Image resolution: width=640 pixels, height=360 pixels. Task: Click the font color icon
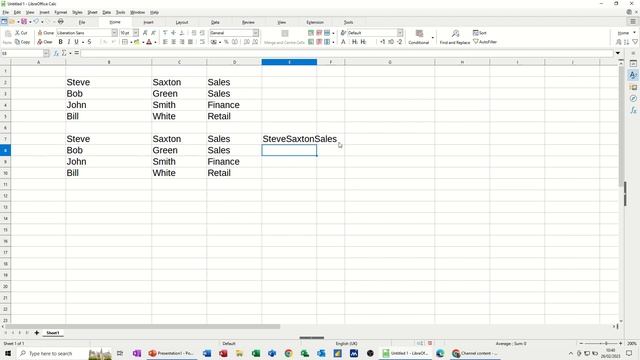(x=149, y=42)
